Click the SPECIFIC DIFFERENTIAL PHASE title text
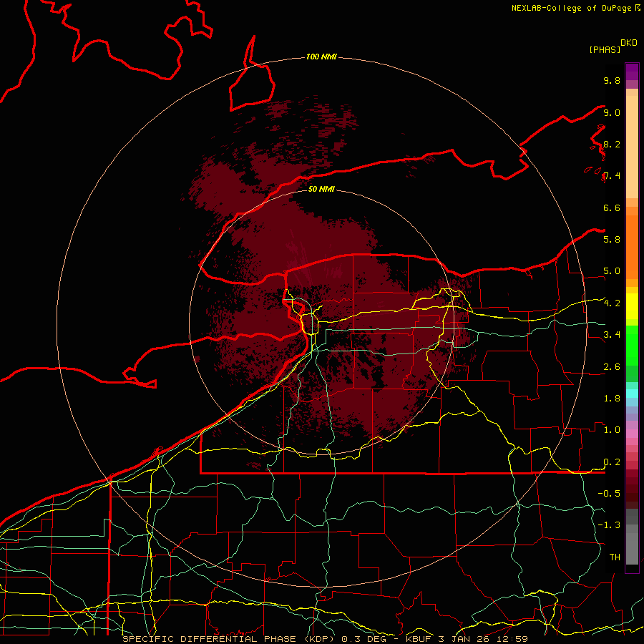Viewport: 644px width, 644px height. point(209,639)
